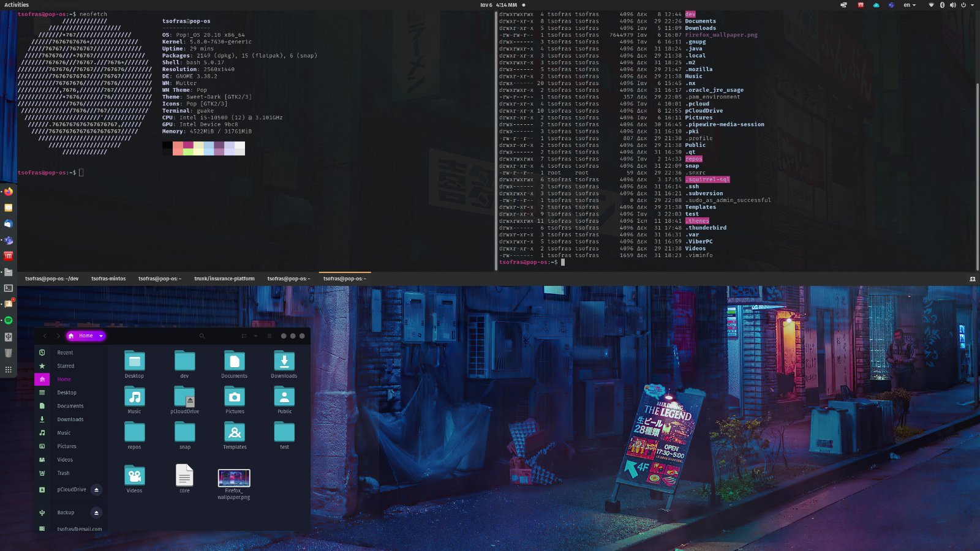This screenshot has height=551, width=980.
Task: Open the Videos folder in file grid
Action: 134,479
